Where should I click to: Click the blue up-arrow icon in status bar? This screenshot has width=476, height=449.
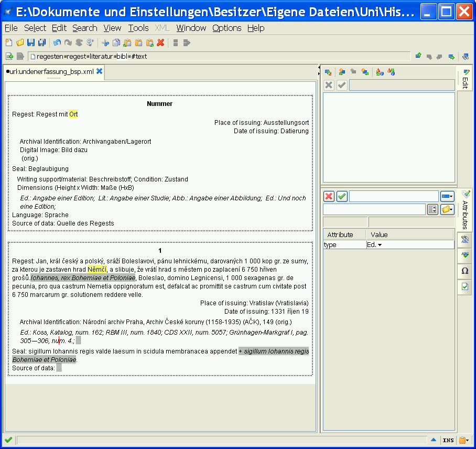click(x=434, y=440)
